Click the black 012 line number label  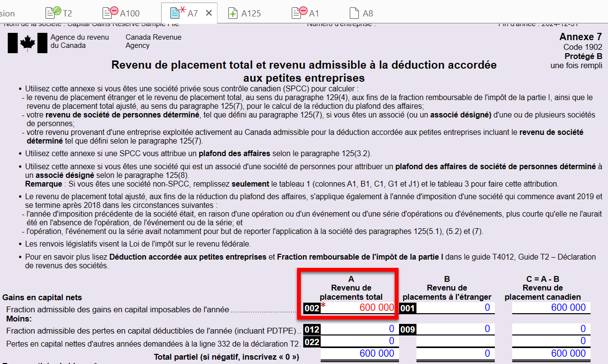pyautogui.click(x=311, y=330)
